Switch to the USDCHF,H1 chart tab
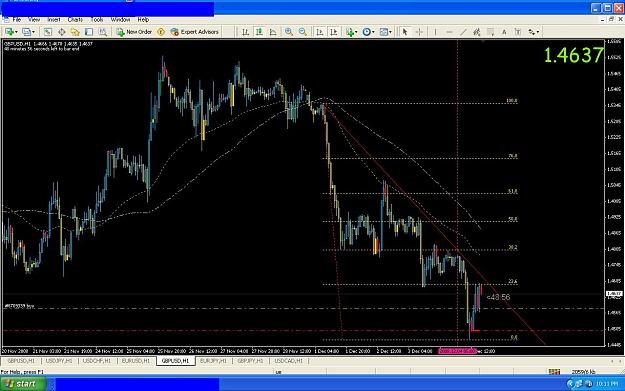The height and width of the screenshot is (391, 625). pyautogui.click(x=97, y=361)
